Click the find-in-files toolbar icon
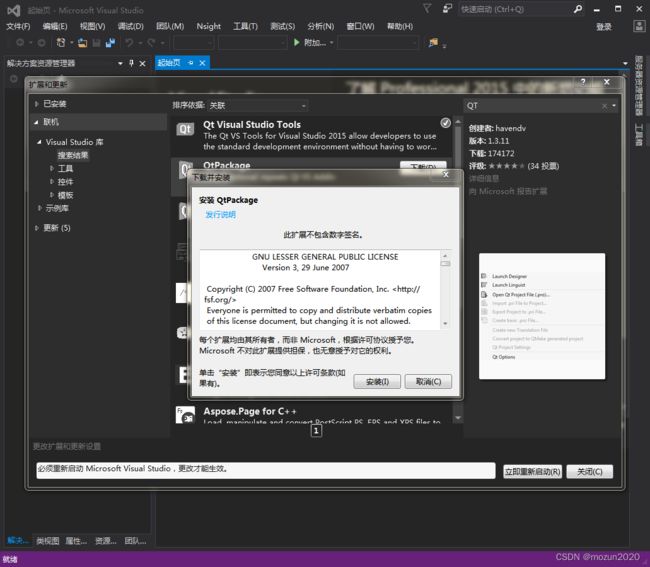 pyautogui.click(x=433, y=43)
